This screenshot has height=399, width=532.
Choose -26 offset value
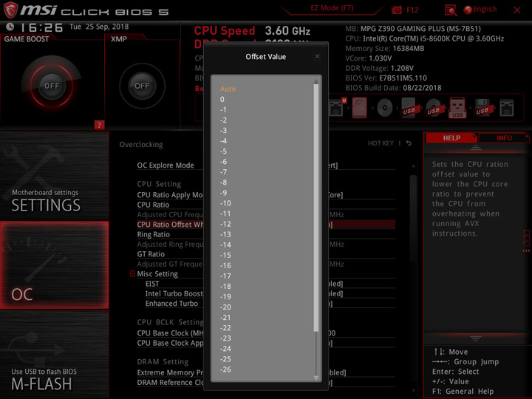click(x=225, y=369)
